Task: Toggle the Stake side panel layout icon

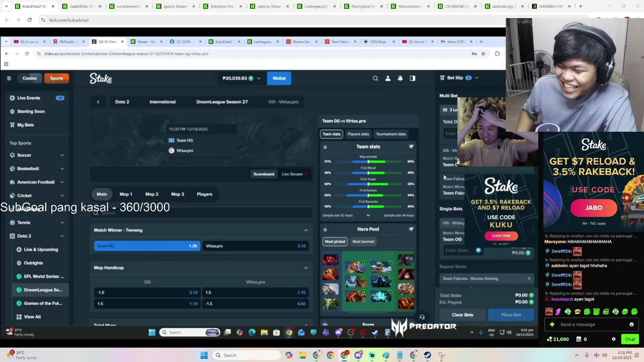Action: [x=413, y=78]
